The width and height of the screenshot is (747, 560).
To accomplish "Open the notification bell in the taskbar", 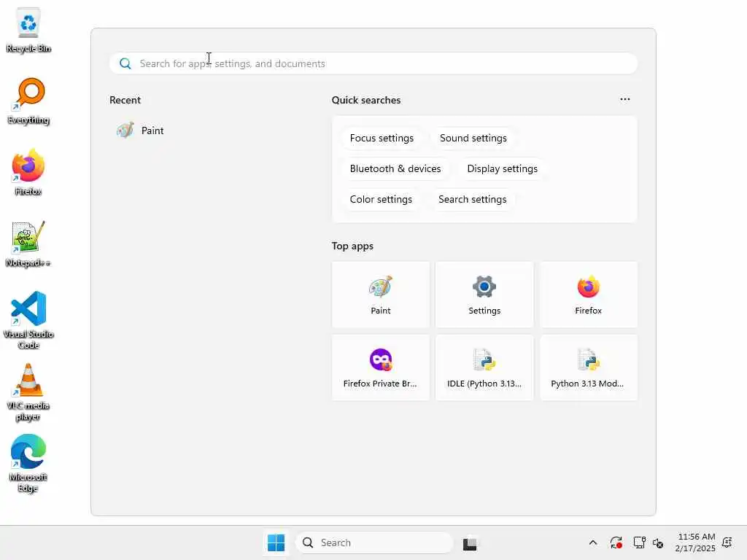I will coord(727,542).
